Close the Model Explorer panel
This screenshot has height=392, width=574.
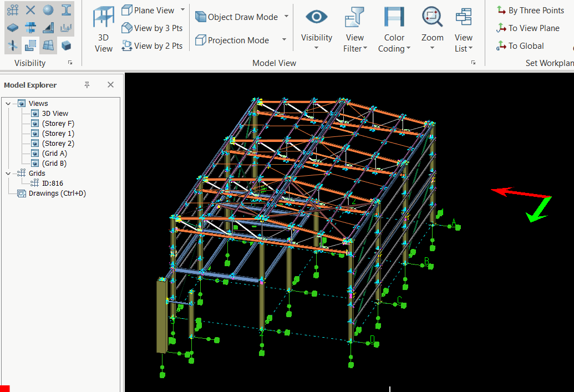coord(110,85)
